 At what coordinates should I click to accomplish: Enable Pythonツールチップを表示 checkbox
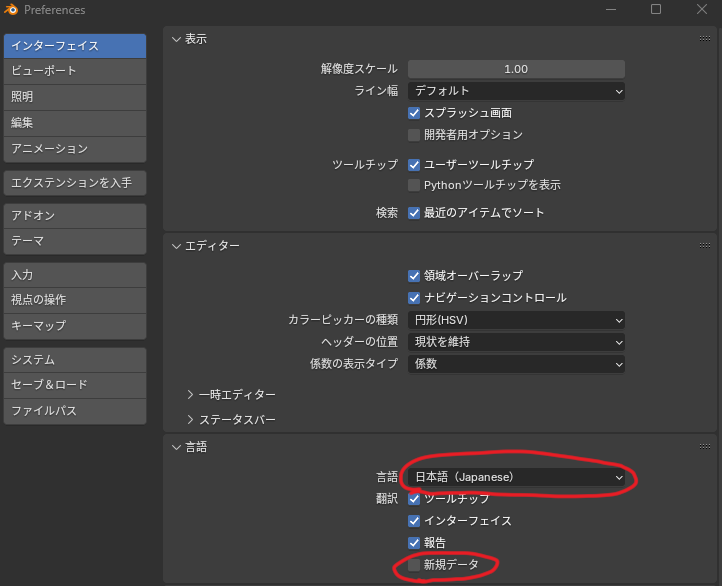(x=414, y=185)
